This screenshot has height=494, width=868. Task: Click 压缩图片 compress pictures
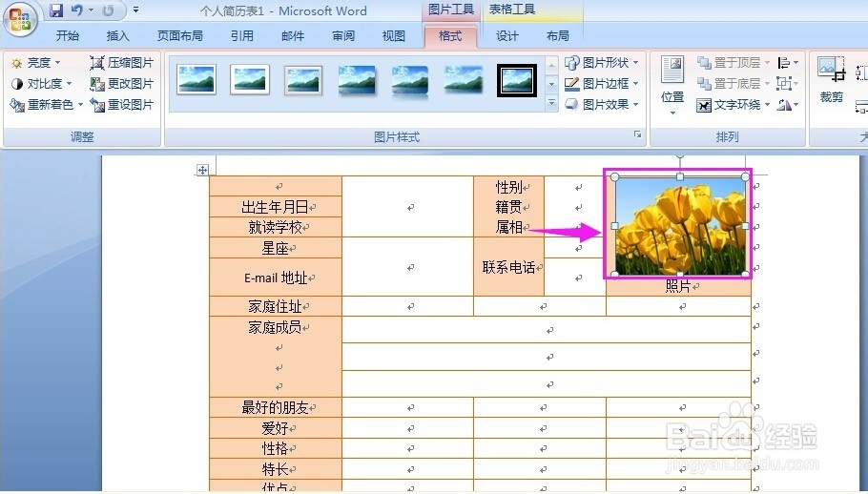point(122,63)
